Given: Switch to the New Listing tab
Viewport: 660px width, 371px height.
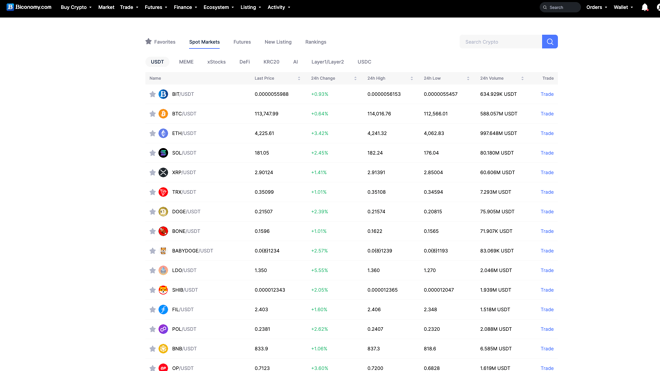Looking at the screenshot, I should pos(278,42).
